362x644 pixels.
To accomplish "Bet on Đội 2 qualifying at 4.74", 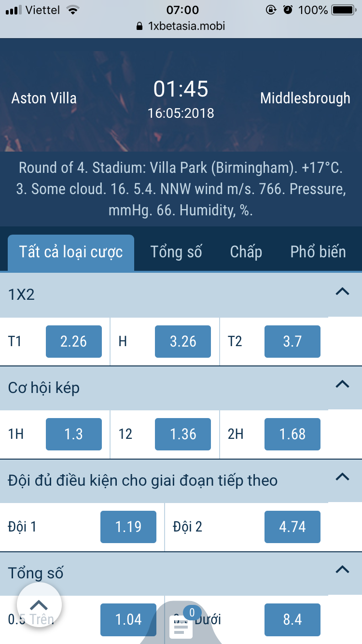I will point(292,527).
